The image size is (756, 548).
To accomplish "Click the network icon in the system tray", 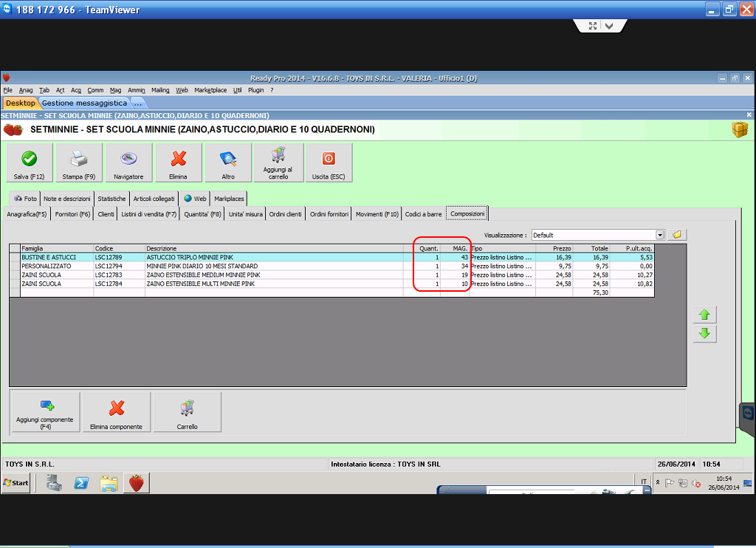I will (683, 483).
